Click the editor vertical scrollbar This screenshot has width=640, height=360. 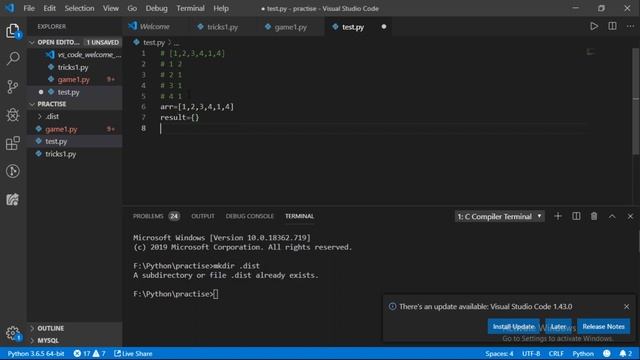click(636, 102)
